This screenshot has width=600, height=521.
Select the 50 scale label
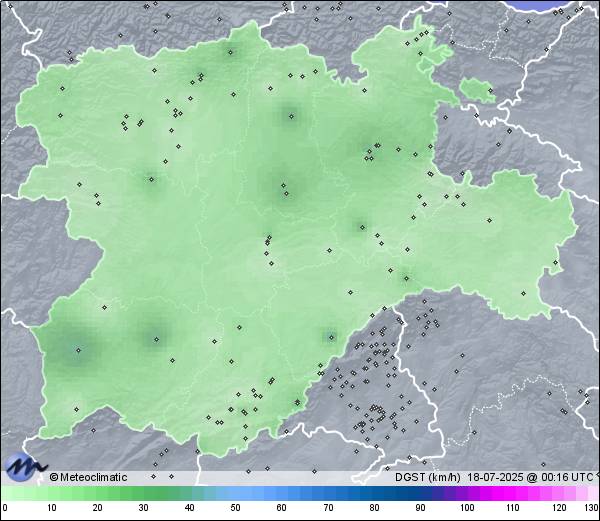(235, 508)
